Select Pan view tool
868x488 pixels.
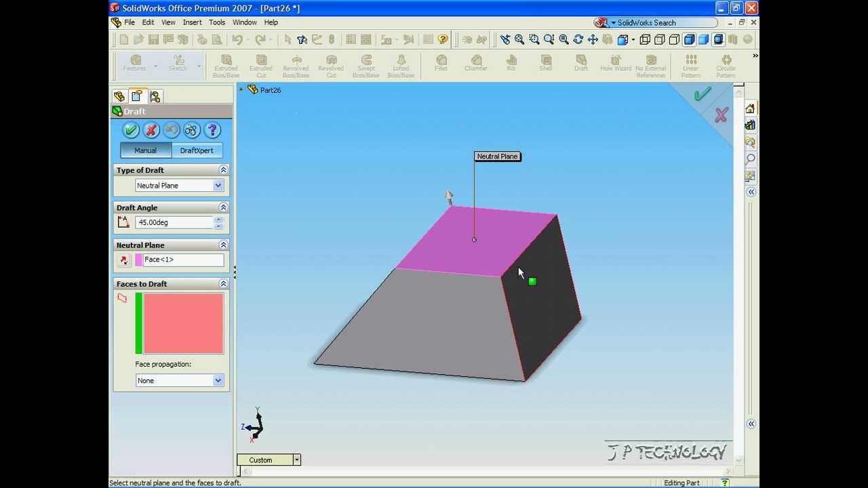tap(593, 39)
